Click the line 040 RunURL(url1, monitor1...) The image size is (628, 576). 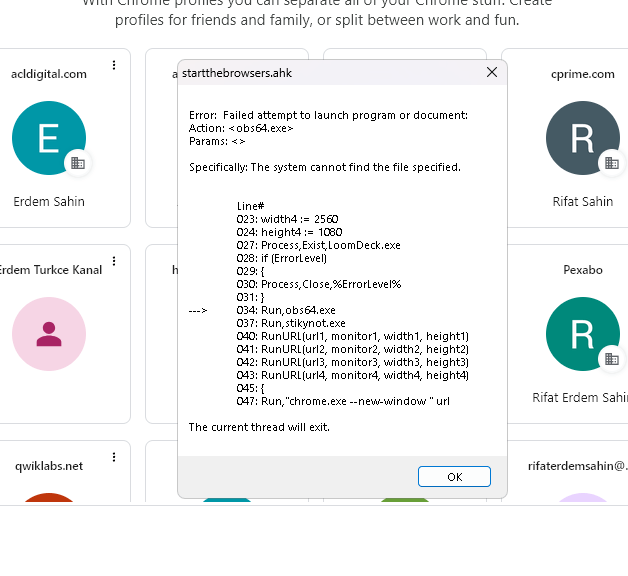click(352, 336)
